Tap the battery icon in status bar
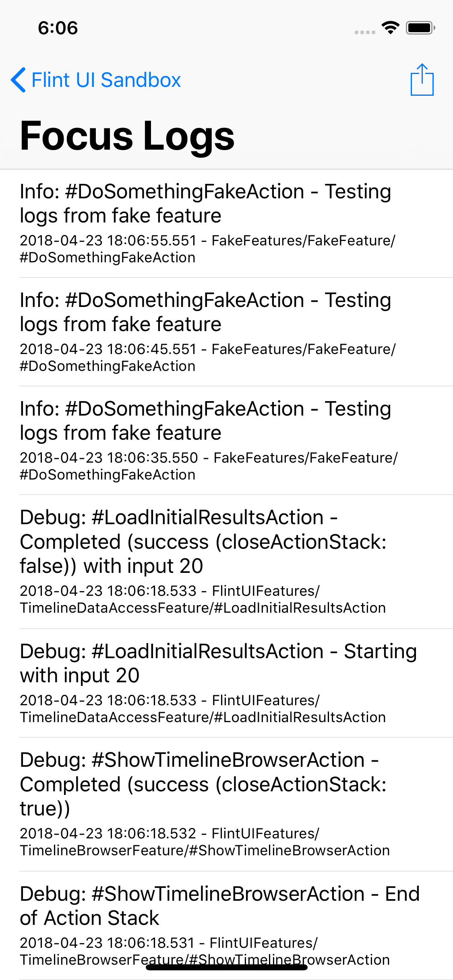Viewport: 453px width, 980px height. pos(420,27)
